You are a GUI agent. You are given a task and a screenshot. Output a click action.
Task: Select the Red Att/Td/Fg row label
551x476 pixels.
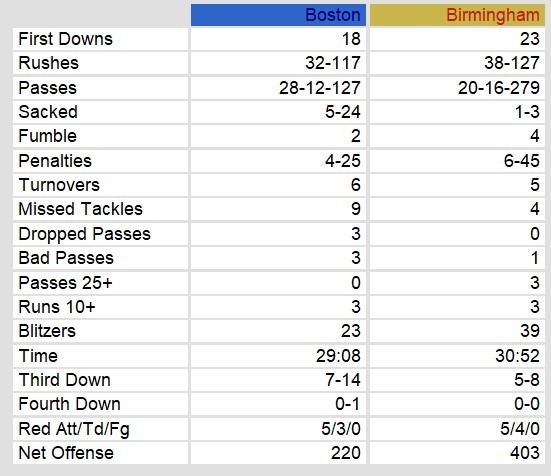coord(74,429)
